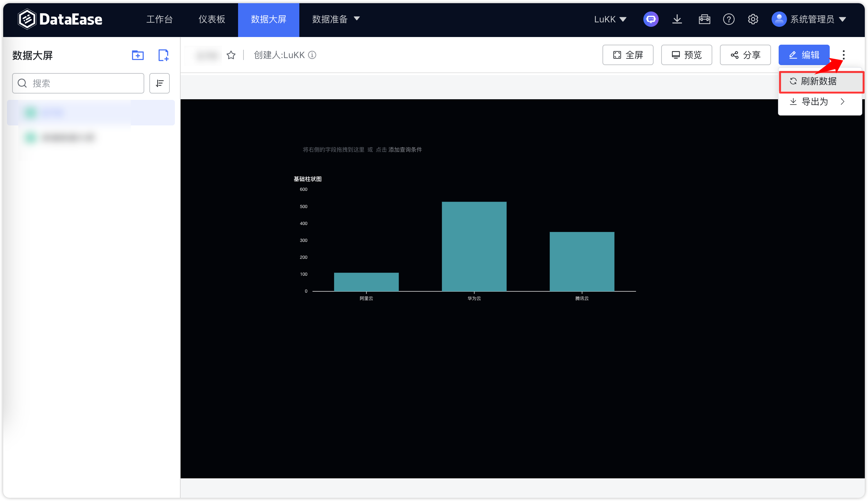Expand the LuKK organization dropdown

pyautogui.click(x=610, y=19)
